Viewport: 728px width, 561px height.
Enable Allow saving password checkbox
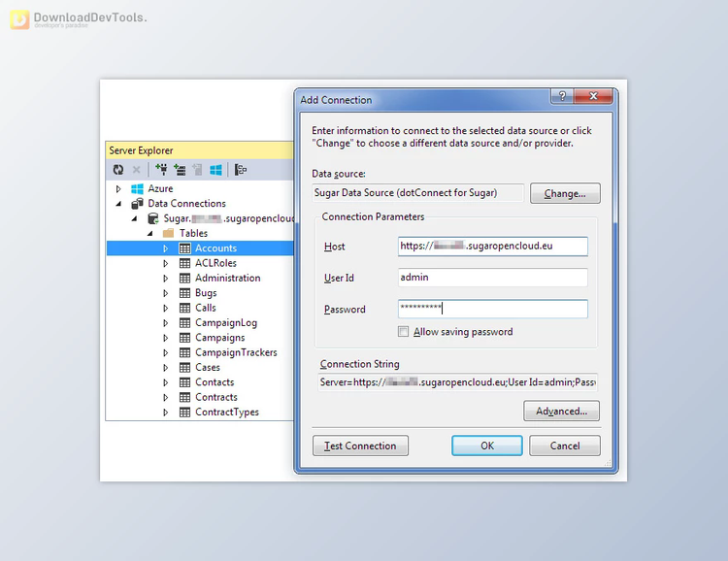tap(403, 332)
